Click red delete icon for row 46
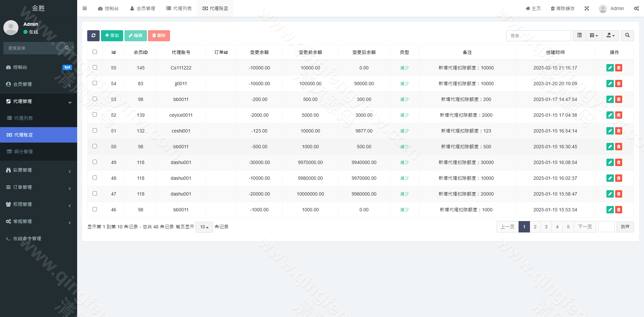Viewport: 644px width, 317px height. coord(619,210)
